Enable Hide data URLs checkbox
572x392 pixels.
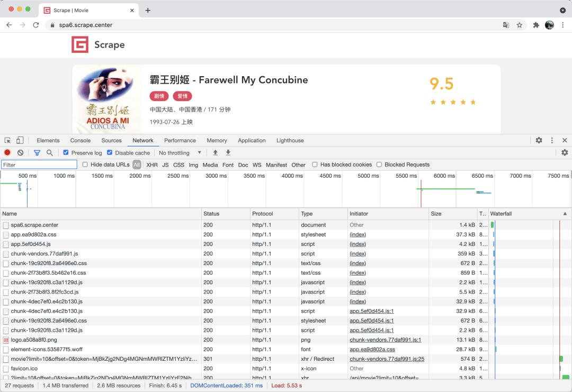pyautogui.click(x=85, y=165)
